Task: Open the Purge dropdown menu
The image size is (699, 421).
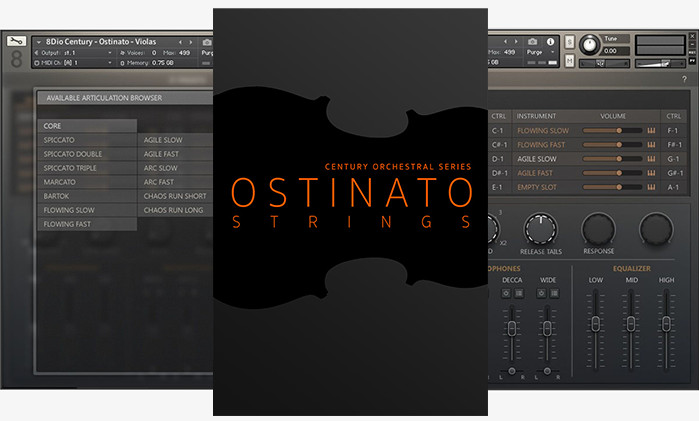Action: pyautogui.click(x=540, y=52)
